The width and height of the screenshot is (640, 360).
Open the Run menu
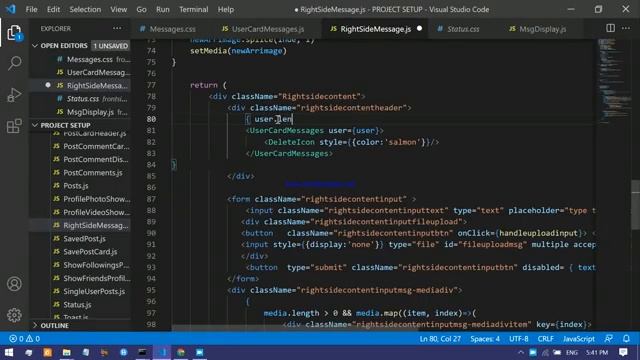pyautogui.click(x=162, y=9)
